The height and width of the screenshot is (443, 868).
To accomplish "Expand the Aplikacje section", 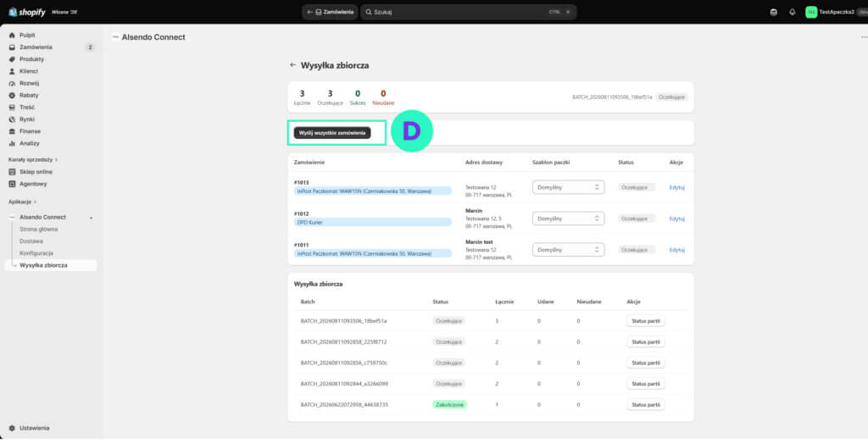I will pos(23,202).
